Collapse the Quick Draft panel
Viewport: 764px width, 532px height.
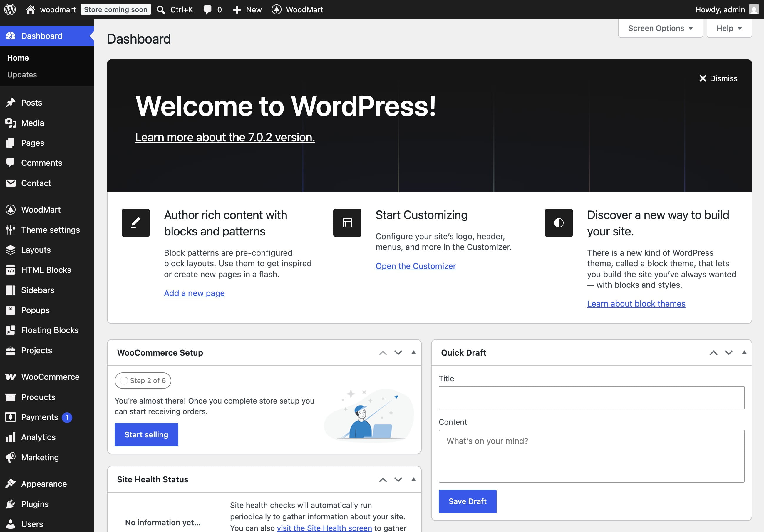click(x=744, y=352)
